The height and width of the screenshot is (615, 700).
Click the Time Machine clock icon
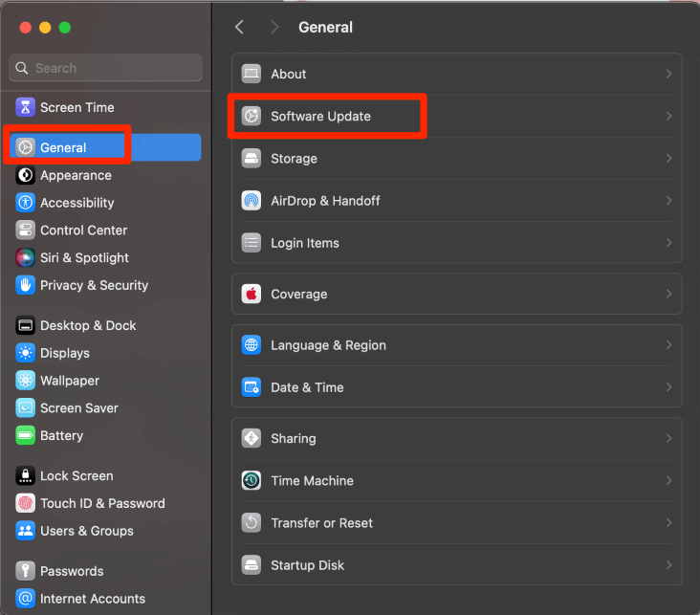252,481
